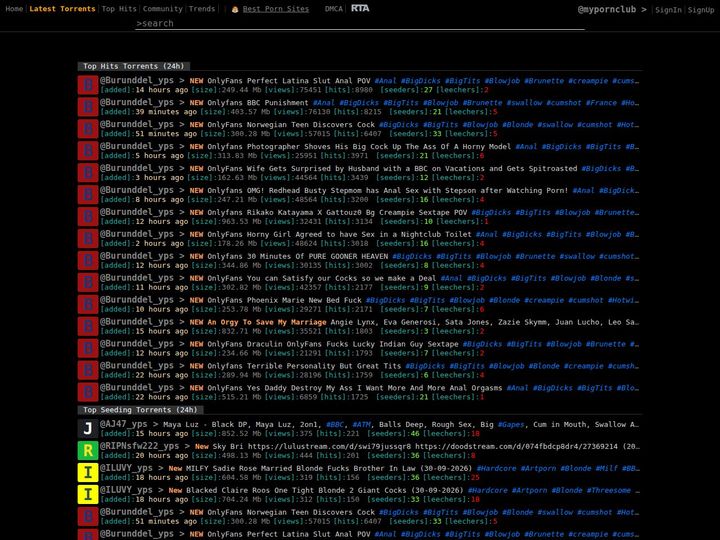Click the #Milf tag on the 604.58 Mb row
The height and width of the screenshot is (540, 720).
tap(607, 468)
